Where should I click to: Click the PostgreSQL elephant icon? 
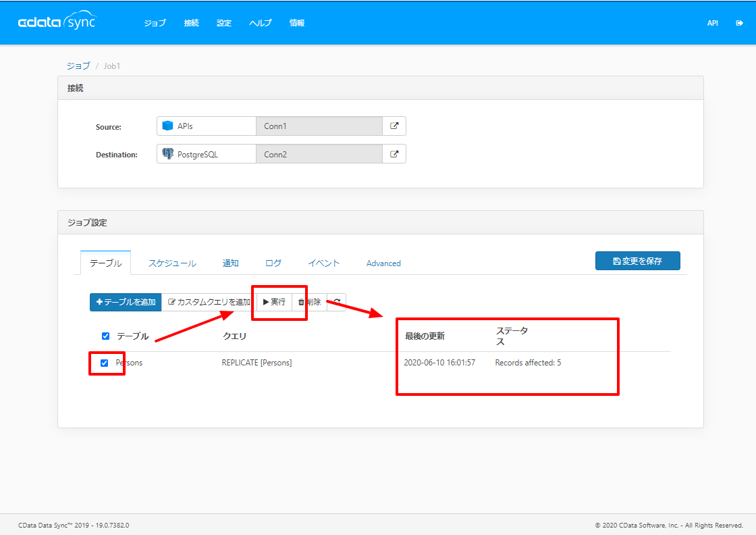coord(168,154)
